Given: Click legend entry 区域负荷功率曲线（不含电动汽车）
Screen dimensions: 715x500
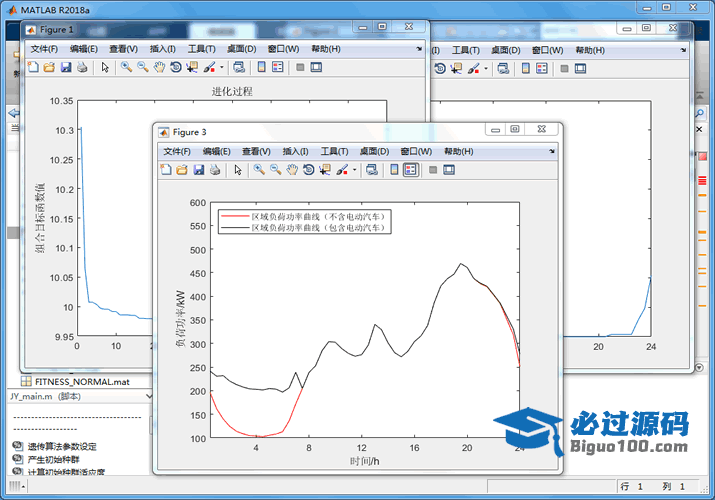Looking at the screenshot, I should coord(304,216).
